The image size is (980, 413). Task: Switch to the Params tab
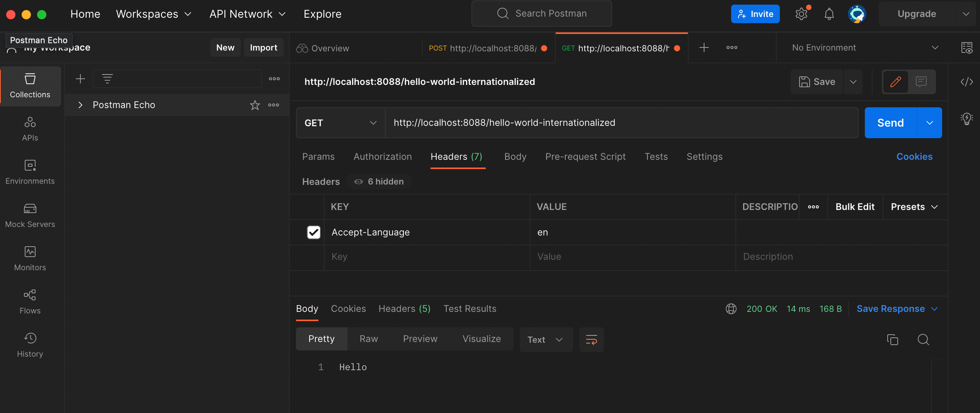click(x=318, y=157)
